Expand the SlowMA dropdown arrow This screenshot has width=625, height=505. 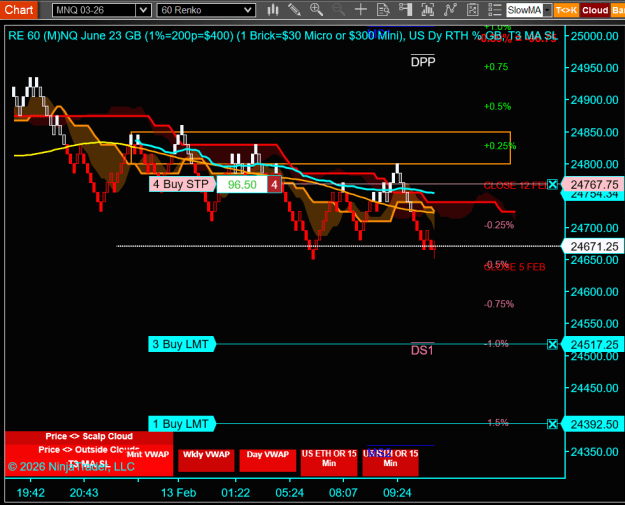547,10
